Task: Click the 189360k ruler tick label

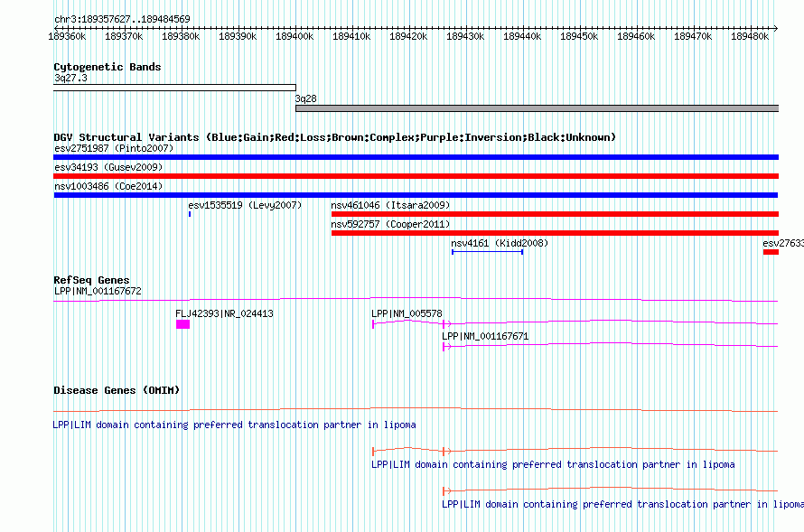Action: pos(67,36)
